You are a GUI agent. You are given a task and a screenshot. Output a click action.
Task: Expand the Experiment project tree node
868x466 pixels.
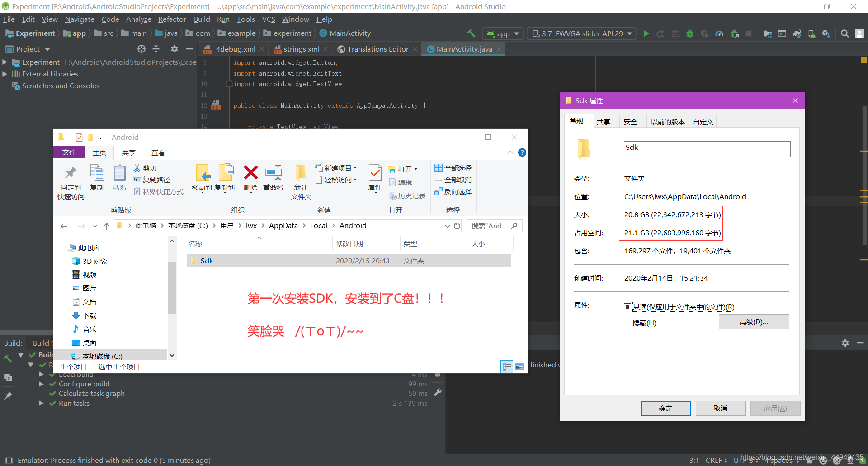click(x=5, y=62)
